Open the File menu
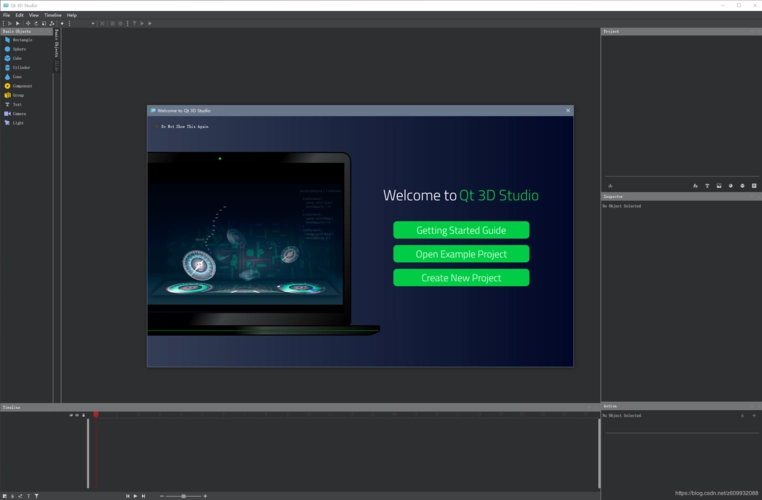 pos(6,15)
